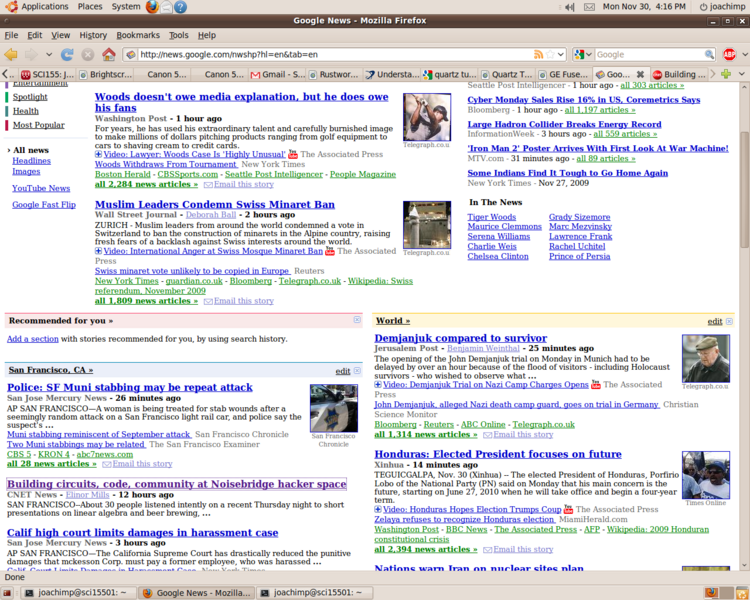Expand Woods lawyer video with plus icon
This screenshot has height=600, width=750.
click(x=98, y=154)
